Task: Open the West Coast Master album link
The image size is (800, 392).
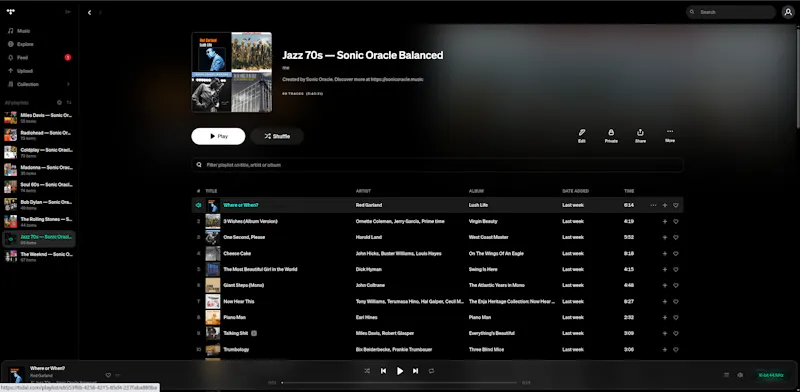Action: (488, 237)
